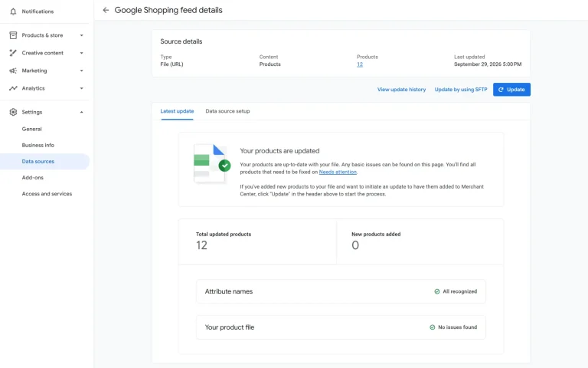
Task: Click green check beside No issues found
Action: (x=432, y=327)
